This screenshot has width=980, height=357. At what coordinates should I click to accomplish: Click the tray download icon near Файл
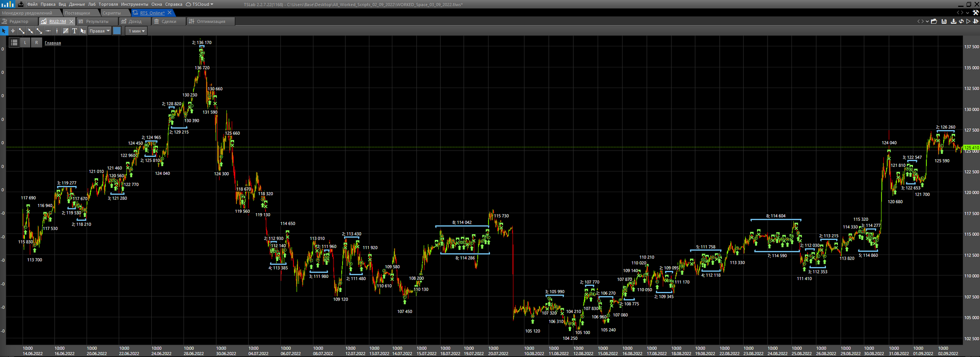pyautogui.click(x=21, y=4)
